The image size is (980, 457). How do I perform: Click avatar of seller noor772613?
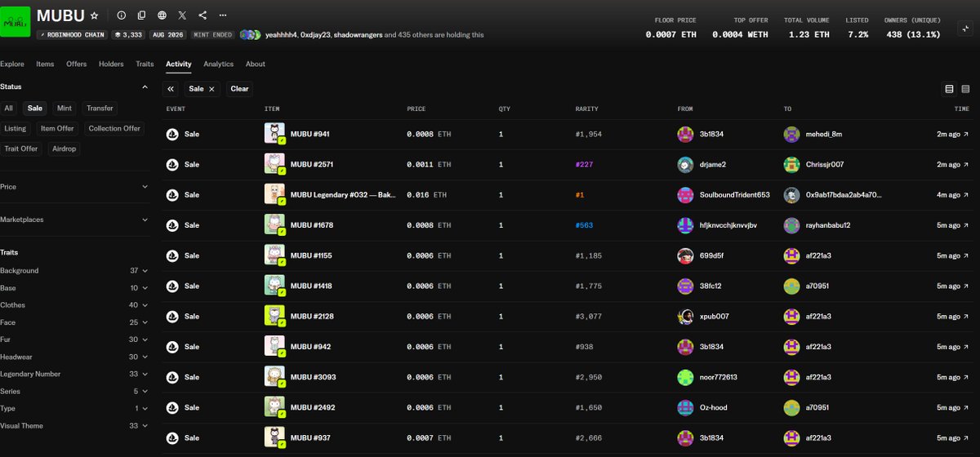(685, 377)
